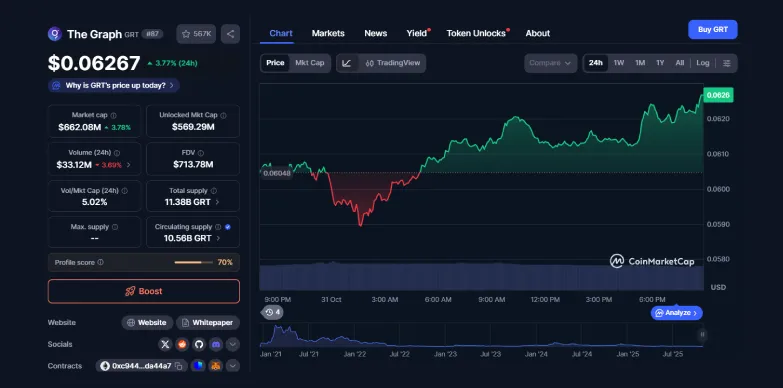
Task: Open the Whitepaper link
Action: (x=208, y=323)
